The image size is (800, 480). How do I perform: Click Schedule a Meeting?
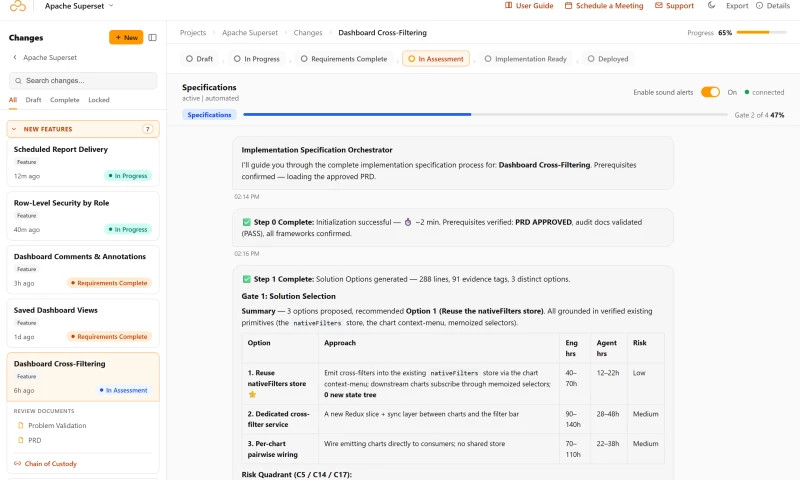coord(604,6)
